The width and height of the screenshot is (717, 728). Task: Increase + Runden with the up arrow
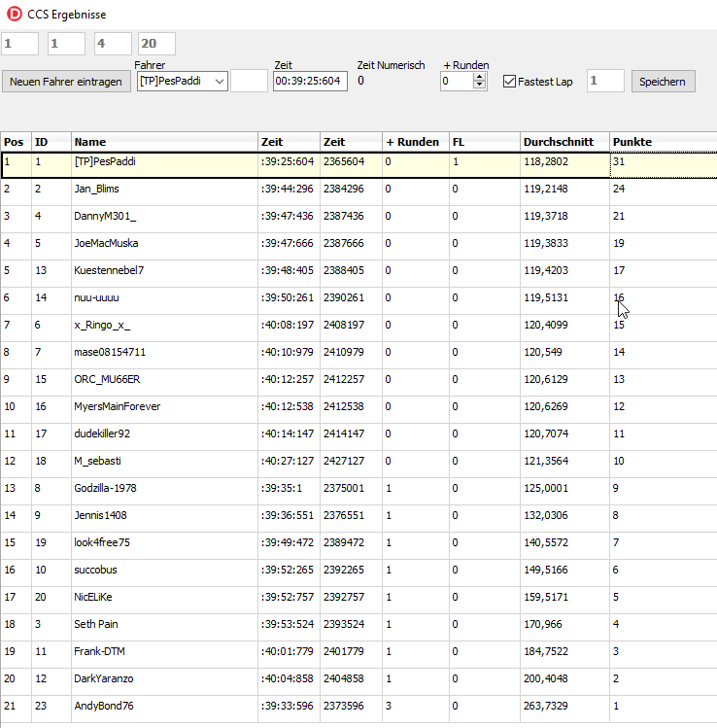478,78
